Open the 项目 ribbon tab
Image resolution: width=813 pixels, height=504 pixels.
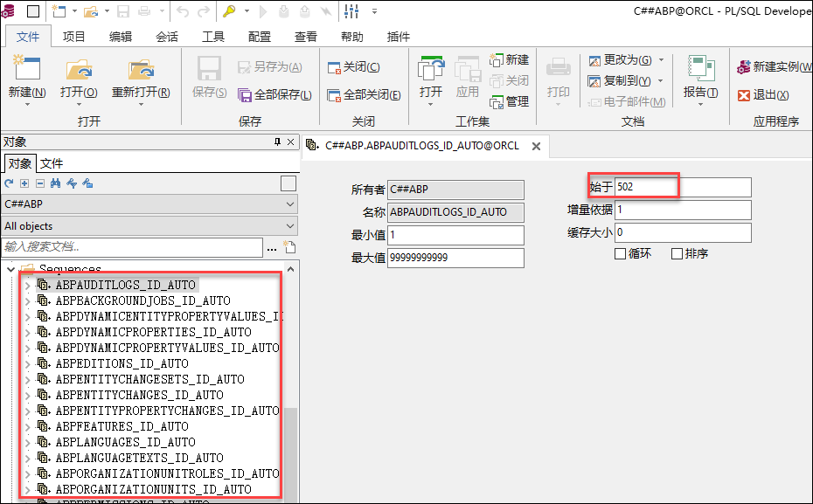tap(73, 37)
